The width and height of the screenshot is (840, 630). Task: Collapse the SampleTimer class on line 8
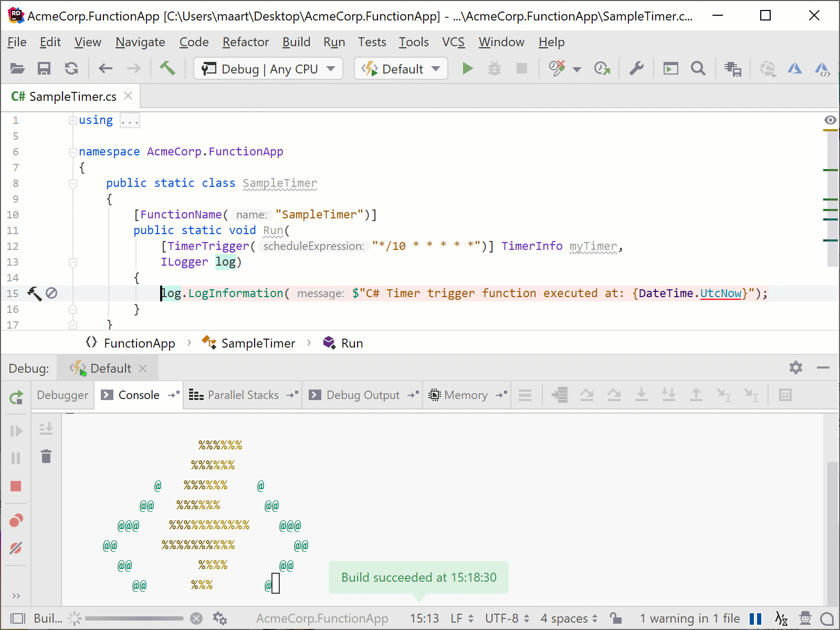point(73,183)
